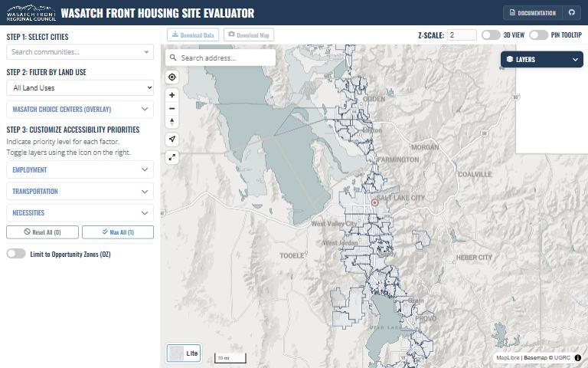Toggle the Pin Tooltip switch
The image size is (588, 368).
(x=538, y=35)
